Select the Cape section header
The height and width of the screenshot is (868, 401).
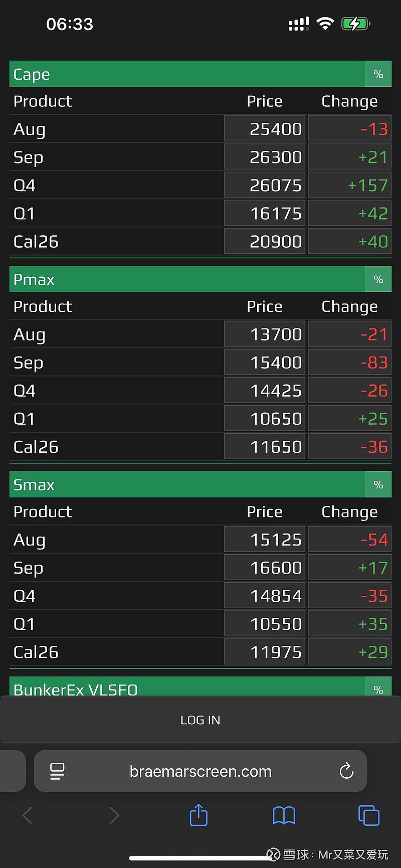187,74
